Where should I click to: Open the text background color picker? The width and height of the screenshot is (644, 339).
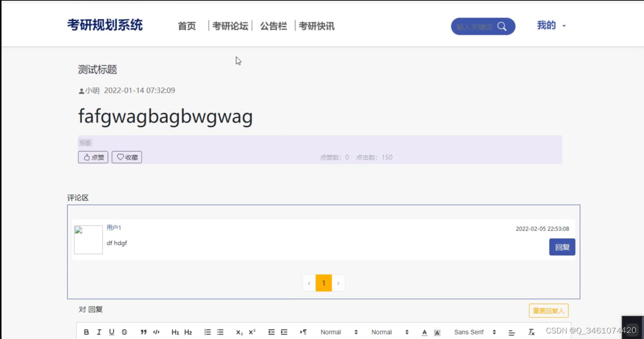(437, 332)
